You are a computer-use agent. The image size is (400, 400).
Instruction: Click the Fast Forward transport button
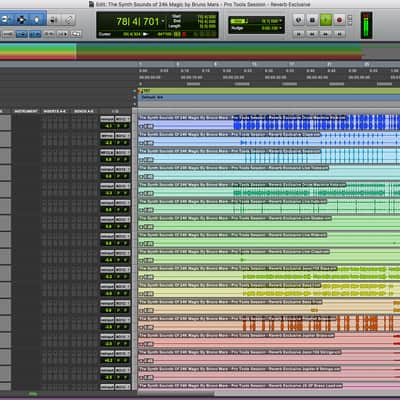pos(326,34)
